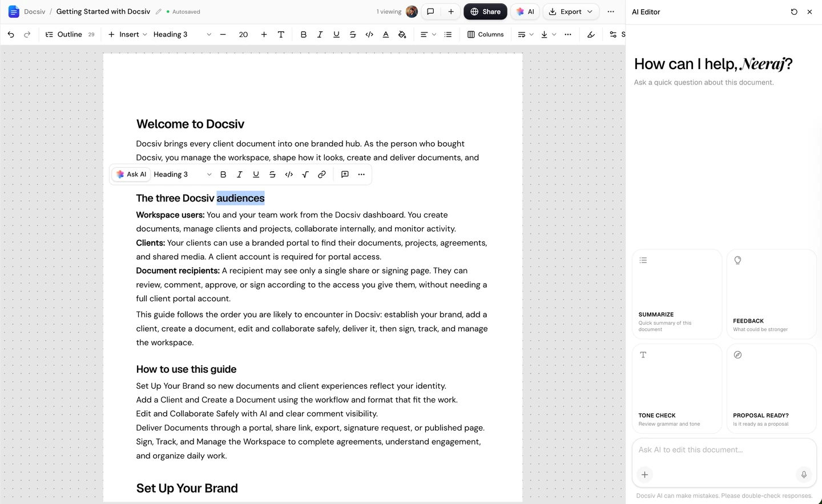Click the undo arrow in the toolbar
This screenshot has width=822, height=504.
point(11,34)
